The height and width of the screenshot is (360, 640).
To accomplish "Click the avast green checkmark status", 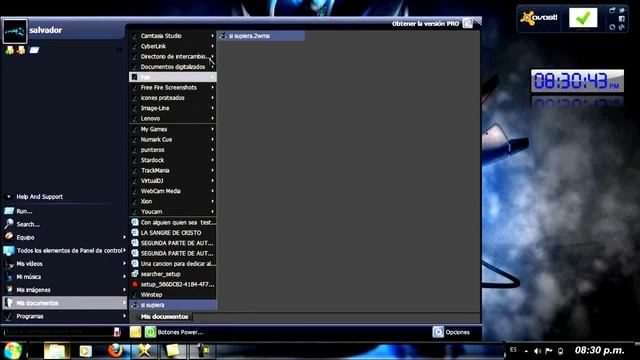I will pyautogui.click(x=583, y=18).
